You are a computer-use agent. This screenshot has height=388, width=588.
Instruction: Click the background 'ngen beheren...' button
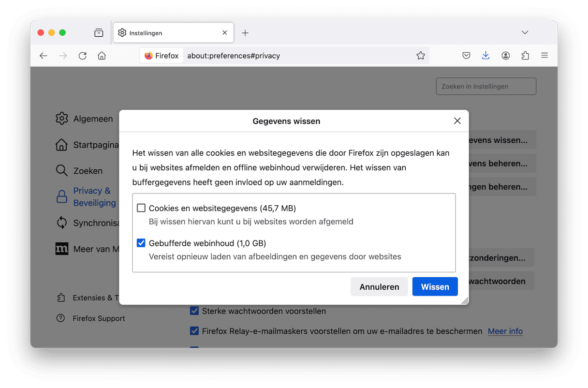pyautogui.click(x=502, y=187)
